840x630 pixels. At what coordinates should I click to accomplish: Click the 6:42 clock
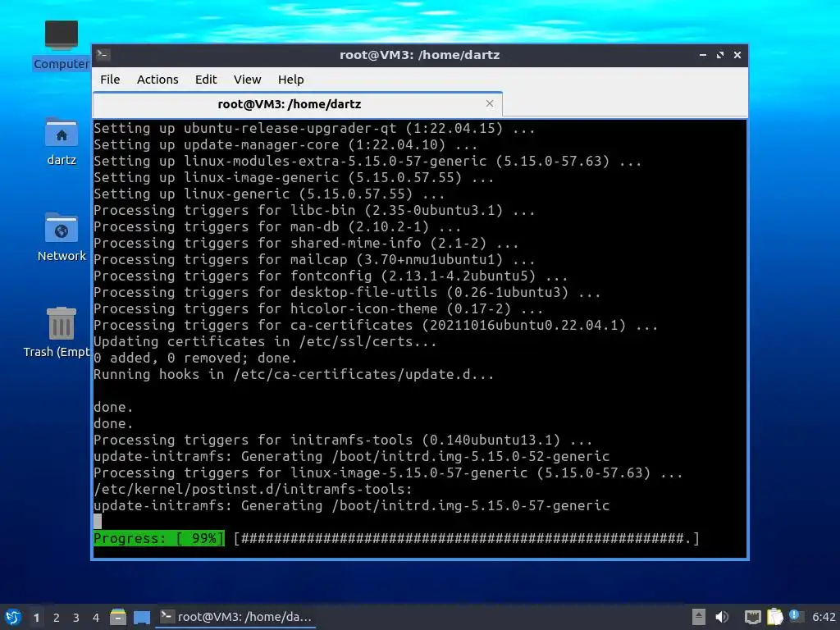[824, 617]
